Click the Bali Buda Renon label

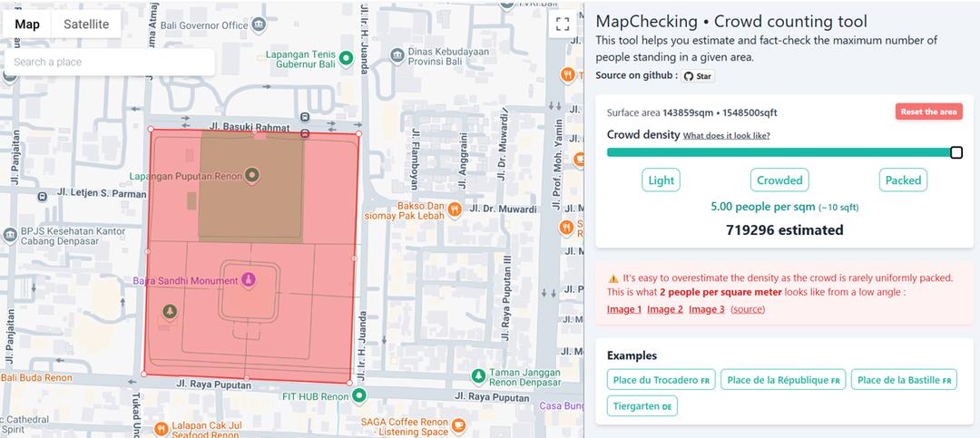point(36,378)
